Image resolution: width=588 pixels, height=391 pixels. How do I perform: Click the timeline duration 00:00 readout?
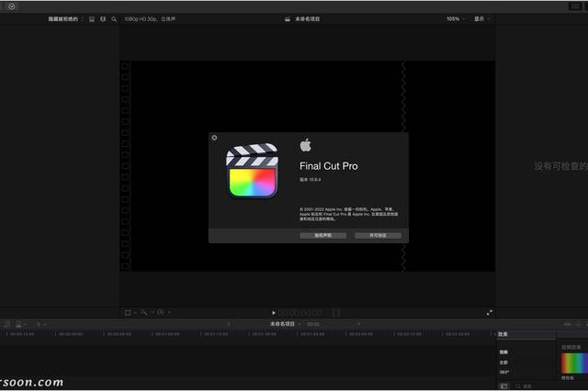(x=313, y=324)
